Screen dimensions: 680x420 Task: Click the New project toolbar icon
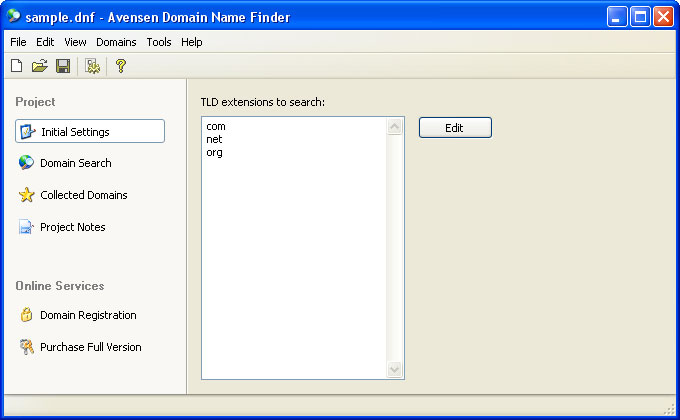[16, 66]
